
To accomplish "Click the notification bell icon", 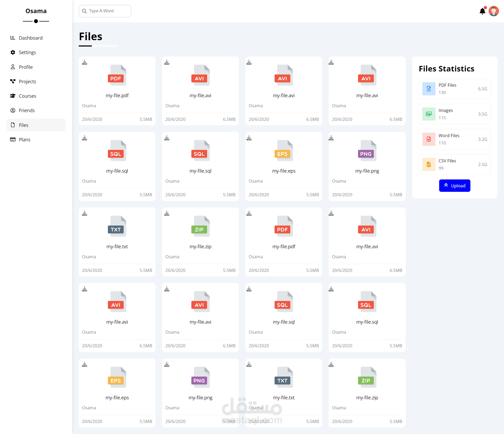I will coord(482,11).
